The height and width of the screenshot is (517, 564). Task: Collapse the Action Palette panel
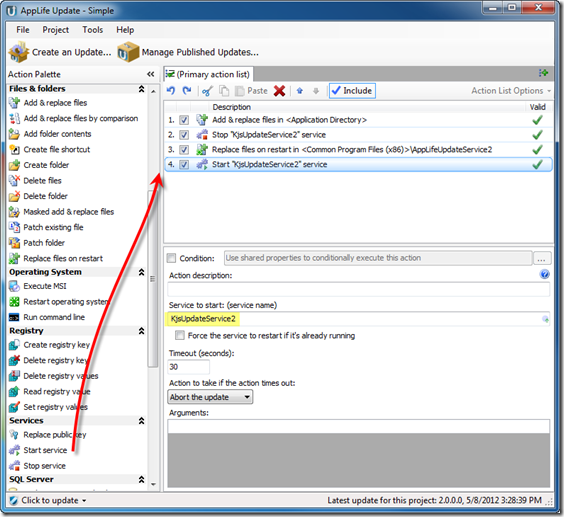(151, 74)
